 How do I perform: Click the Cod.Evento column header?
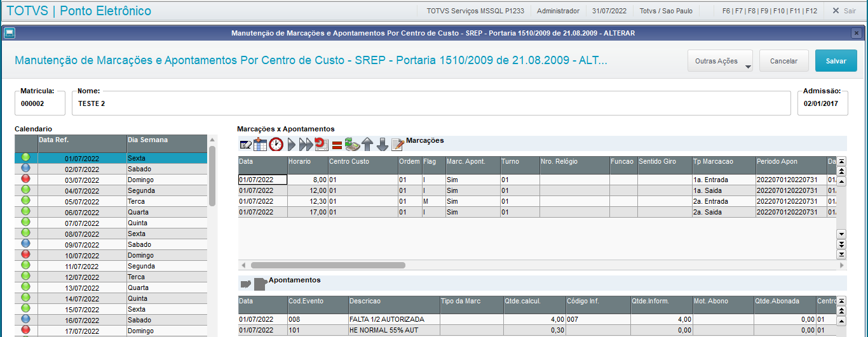[317, 305]
